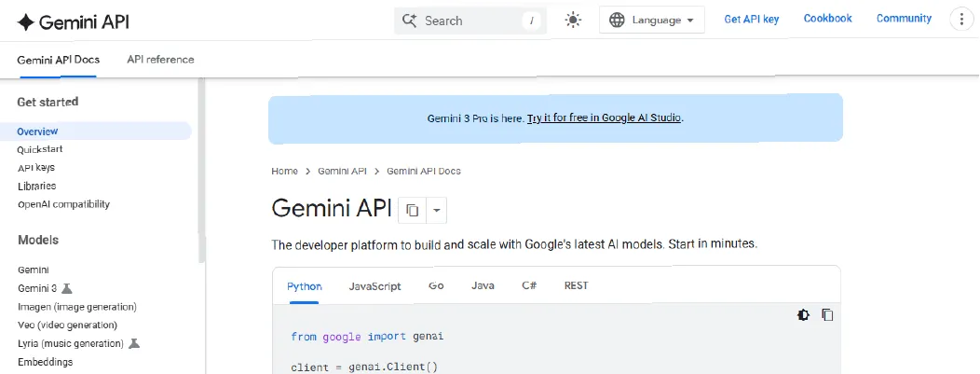This screenshot has width=980, height=374.
Task: Open API keys in the sidebar
Action: tap(36, 168)
